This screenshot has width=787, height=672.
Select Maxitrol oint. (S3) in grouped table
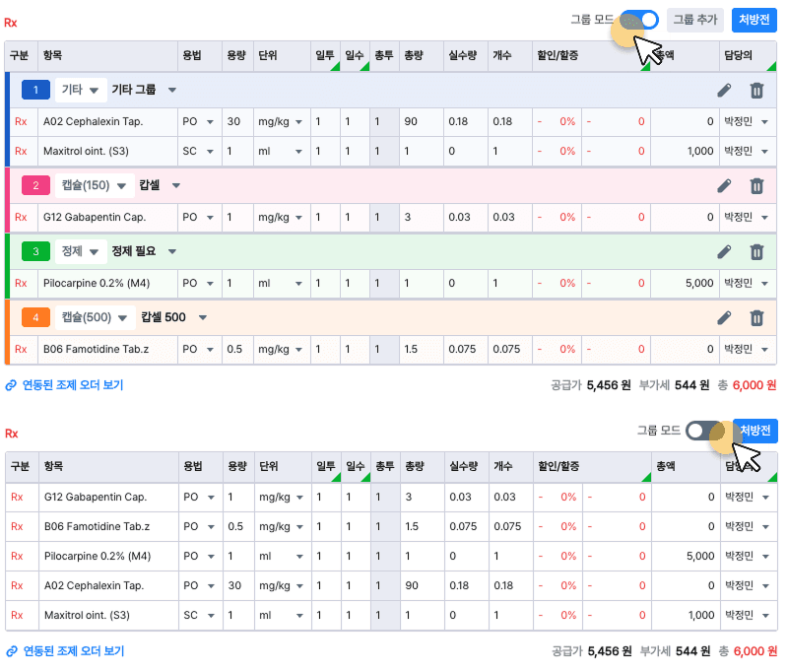point(86,151)
